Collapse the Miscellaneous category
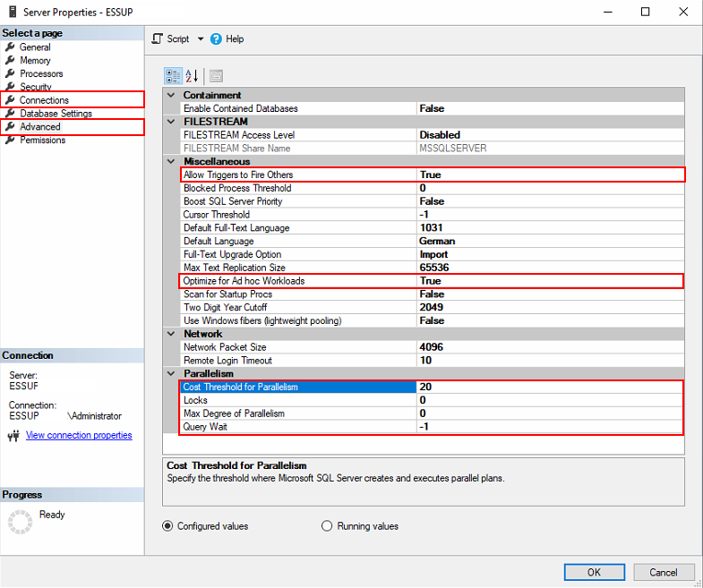This screenshot has height=588, width=703. (x=172, y=161)
